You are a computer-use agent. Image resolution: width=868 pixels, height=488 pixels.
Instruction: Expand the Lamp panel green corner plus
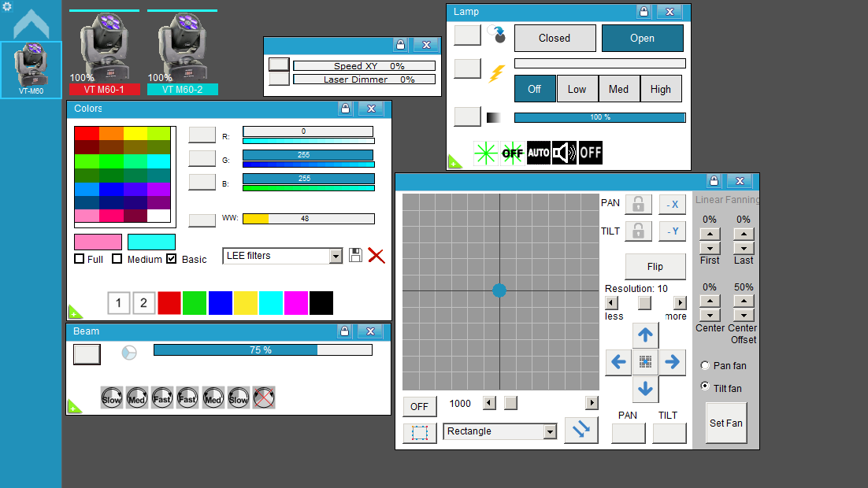[x=454, y=161]
